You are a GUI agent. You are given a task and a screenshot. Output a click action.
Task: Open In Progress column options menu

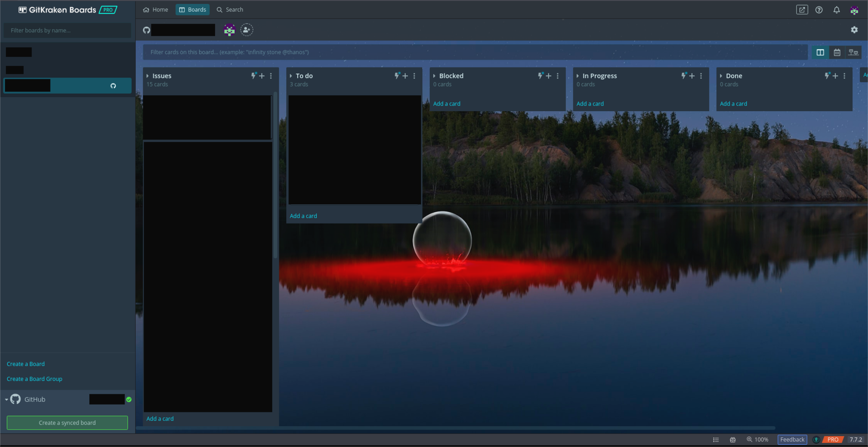(x=701, y=76)
